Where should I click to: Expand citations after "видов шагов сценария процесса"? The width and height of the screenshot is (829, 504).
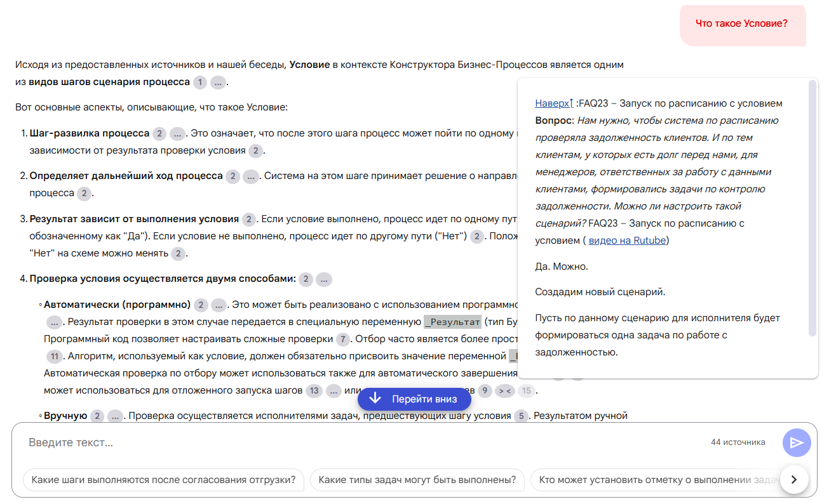pos(218,83)
